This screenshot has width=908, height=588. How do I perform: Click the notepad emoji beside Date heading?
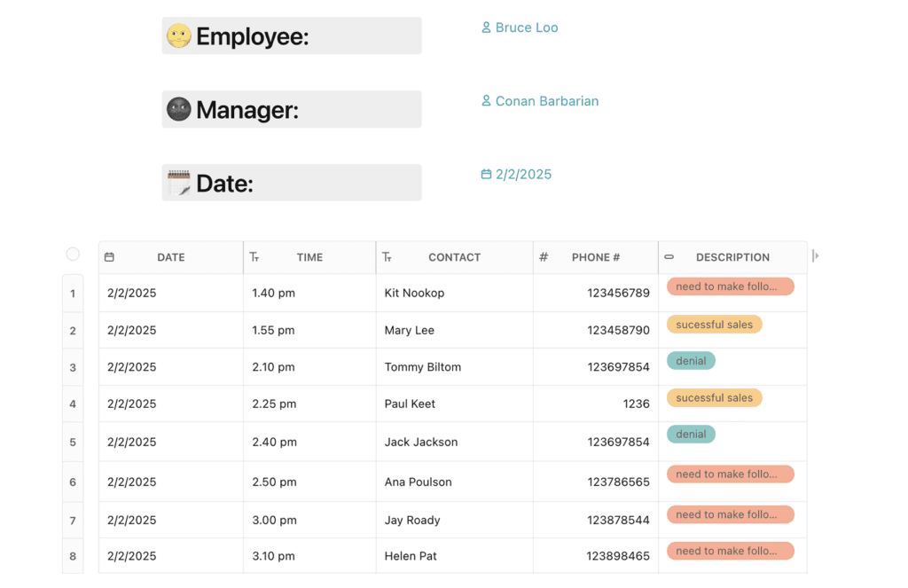179,183
